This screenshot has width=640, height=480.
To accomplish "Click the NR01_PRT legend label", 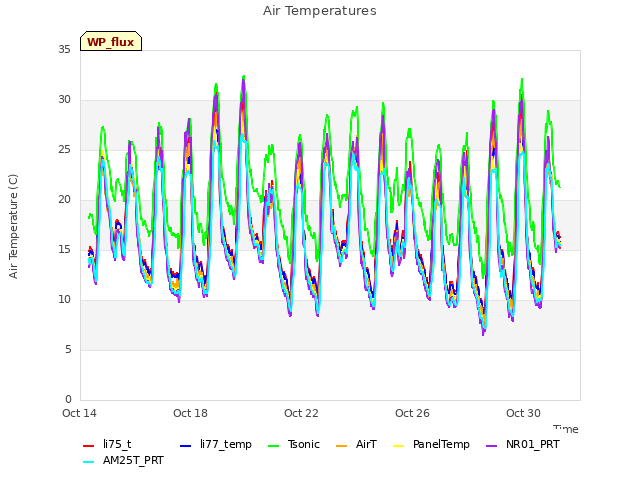I will pos(533,444).
